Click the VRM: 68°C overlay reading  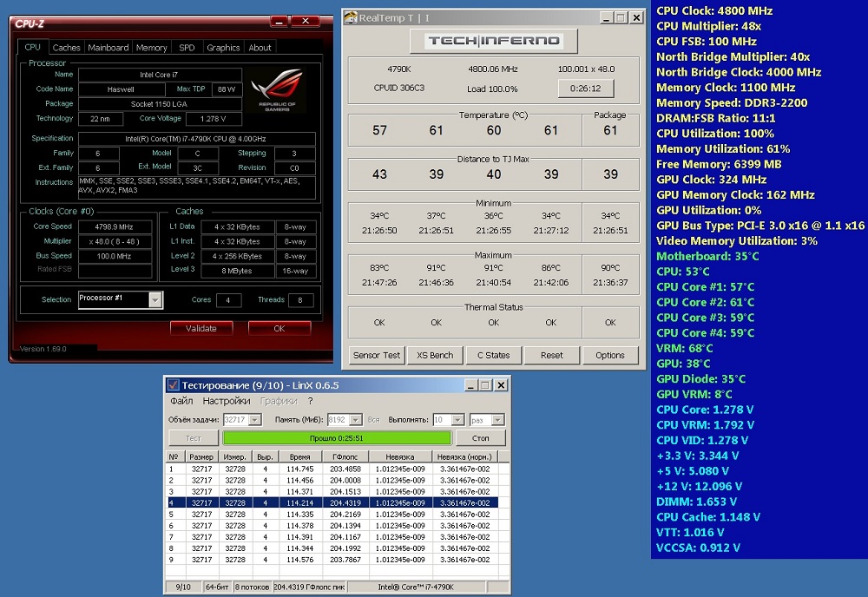684,348
